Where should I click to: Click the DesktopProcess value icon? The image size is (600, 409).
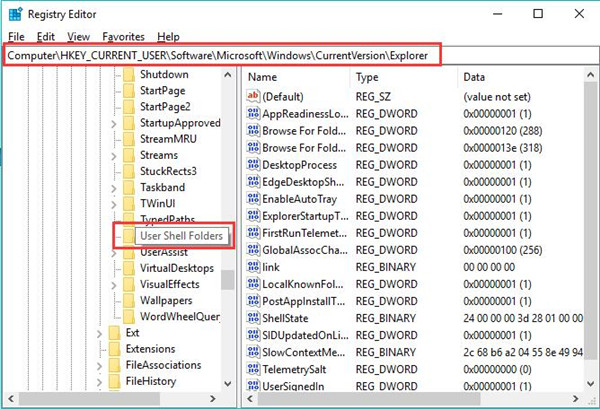click(x=253, y=165)
